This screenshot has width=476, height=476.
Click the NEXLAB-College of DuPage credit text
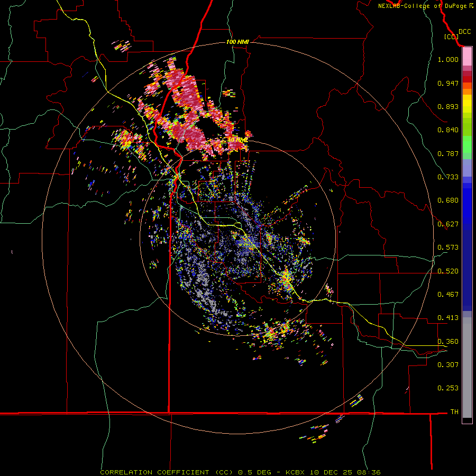coord(426,6)
